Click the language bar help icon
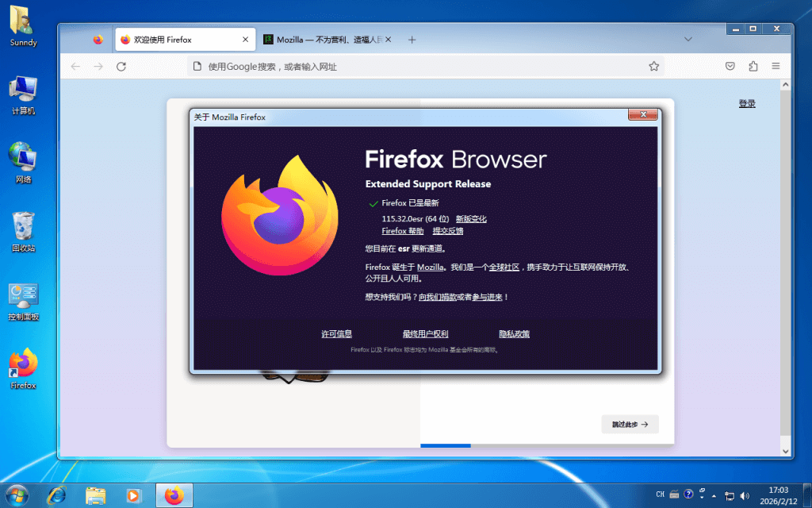Viewport: 812px width, 508px height. (x=688, y=494)
